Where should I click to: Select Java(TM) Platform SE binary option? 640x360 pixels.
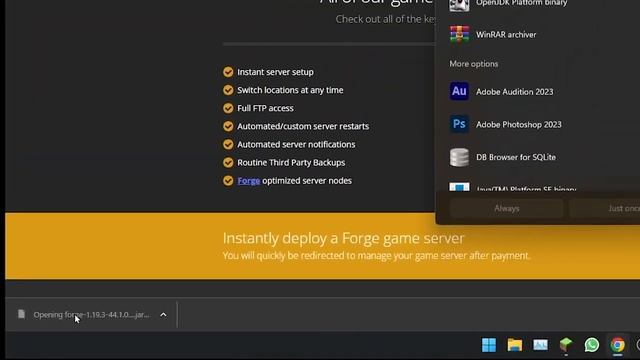click(x=544, y=187)
